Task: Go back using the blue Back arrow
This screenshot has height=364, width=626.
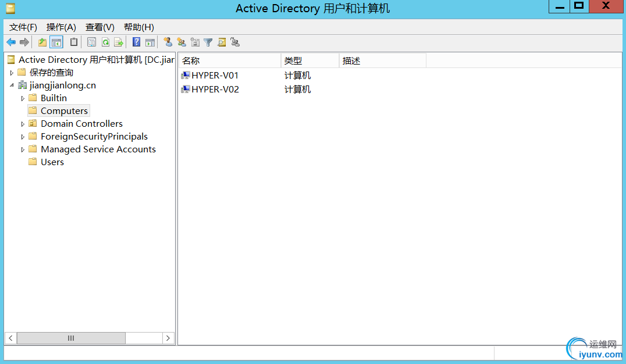Action: click(x=11, y=42)
